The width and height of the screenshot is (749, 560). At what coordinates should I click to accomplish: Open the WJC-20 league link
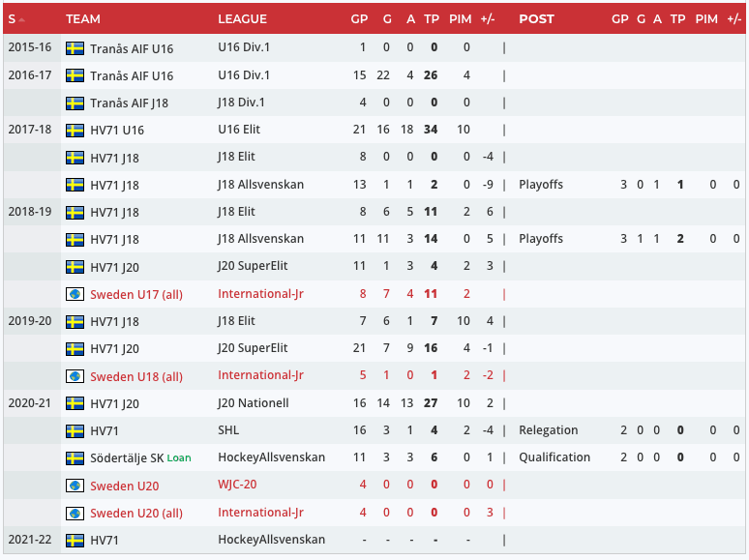coord(237,486)
